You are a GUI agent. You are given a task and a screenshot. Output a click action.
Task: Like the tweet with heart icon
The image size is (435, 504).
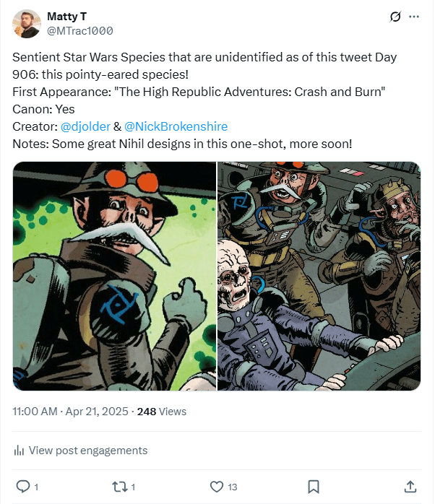click(217, 486)
